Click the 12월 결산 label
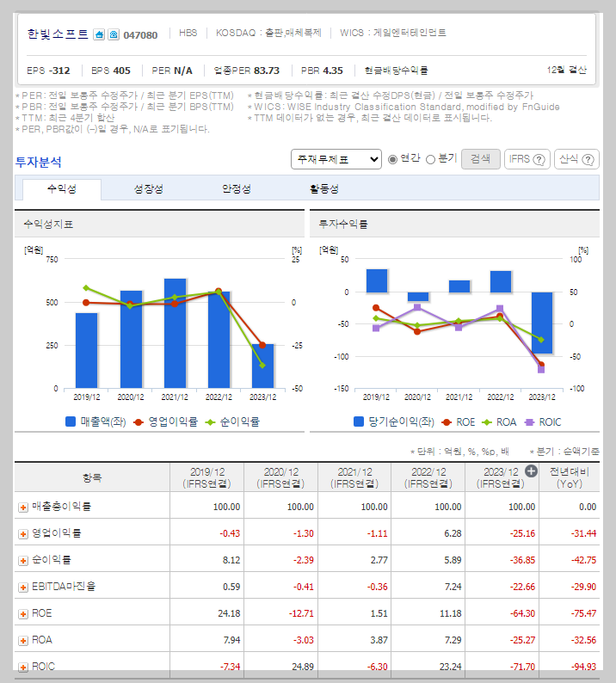Screen dimensions: 616x683 [567, 70]
